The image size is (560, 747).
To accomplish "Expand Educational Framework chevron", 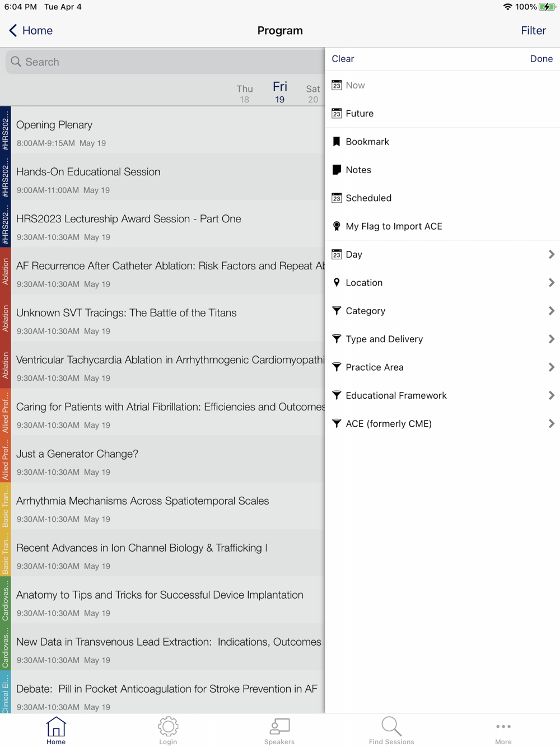I will 551,395.
